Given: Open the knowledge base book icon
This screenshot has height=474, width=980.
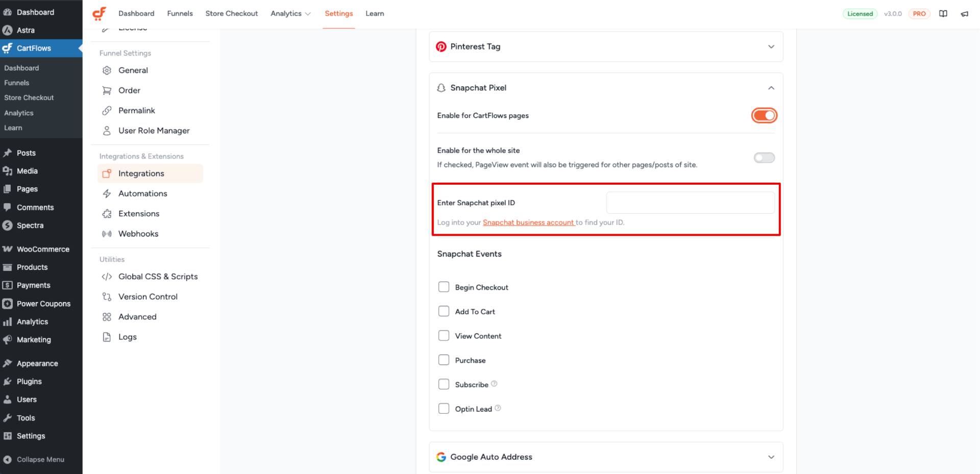Looking at the screenshot, I should click(x=943, y=14).
